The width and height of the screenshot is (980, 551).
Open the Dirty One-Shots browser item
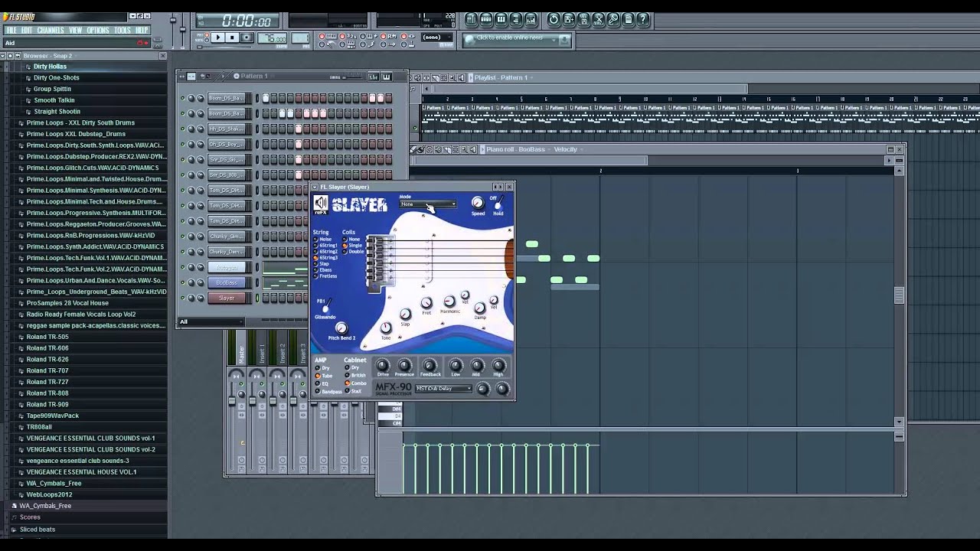(x=57, y=77)
